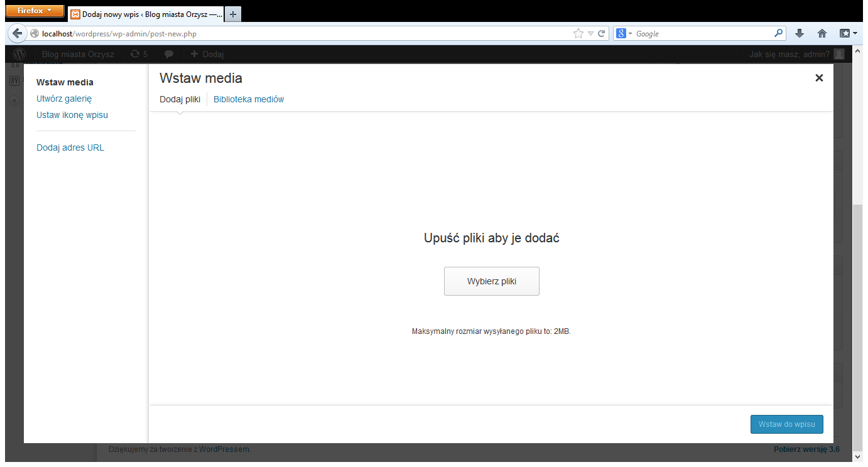The image size is (868, 467).
Task: Close the Wstaw media dialog
Action: pyautogui.click(x=819, y=78)
